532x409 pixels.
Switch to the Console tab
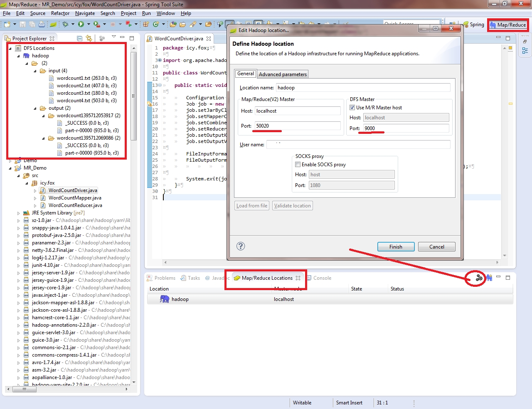319,278
